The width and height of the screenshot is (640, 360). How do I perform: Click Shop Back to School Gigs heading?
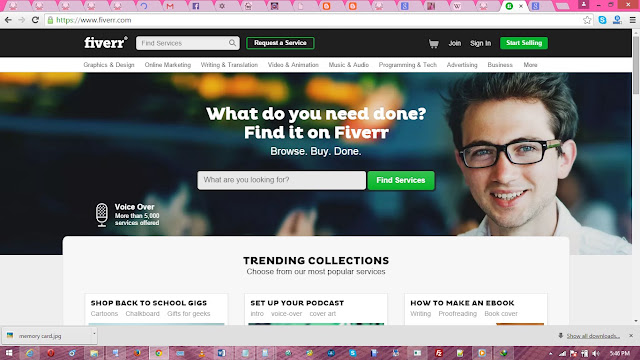149,303
